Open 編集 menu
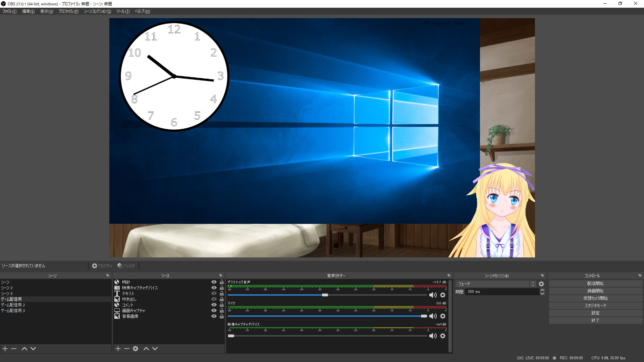The width and height of the screenshot is (644, 362). click(x=28, y=11)
